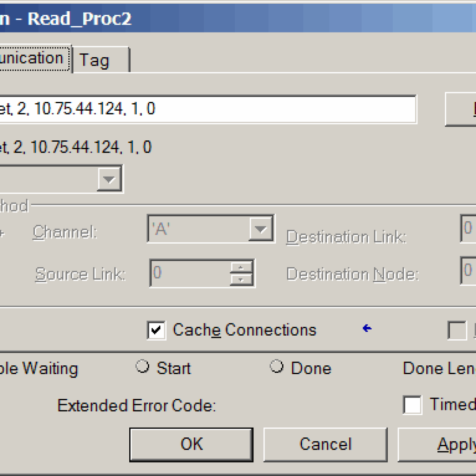Viewport: 476px width, 476px height.
Task: Click the Apply button
Action: tap(437, 444)
